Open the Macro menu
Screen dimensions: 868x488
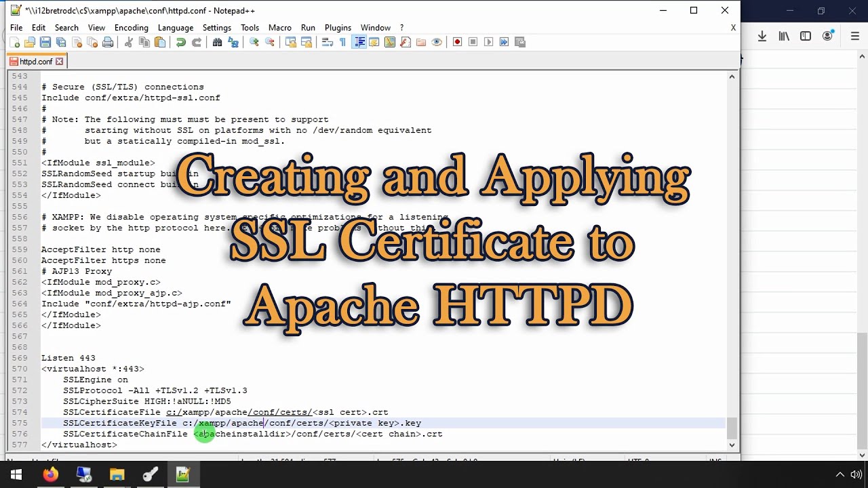(280, 28)
